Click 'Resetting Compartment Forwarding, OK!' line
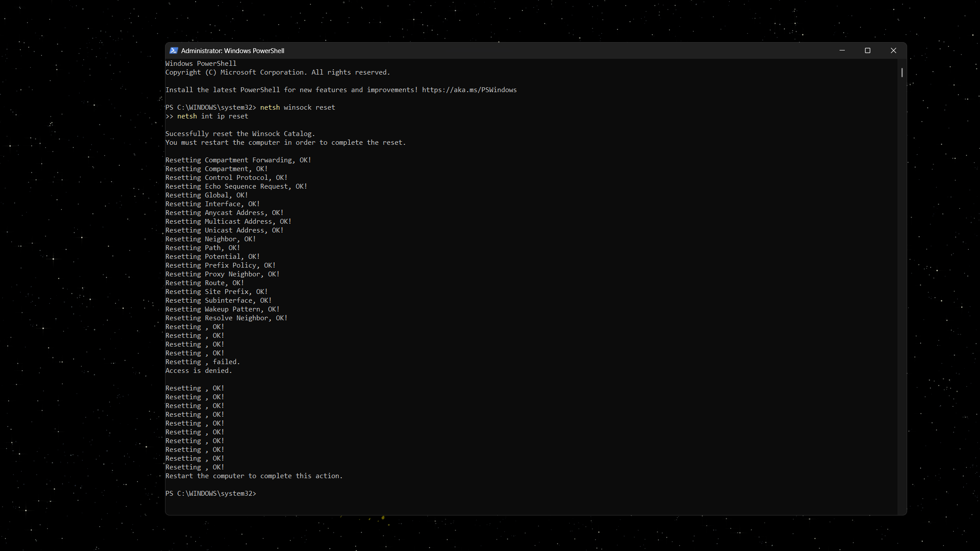The image size is (980, 551). click(238, 160)
